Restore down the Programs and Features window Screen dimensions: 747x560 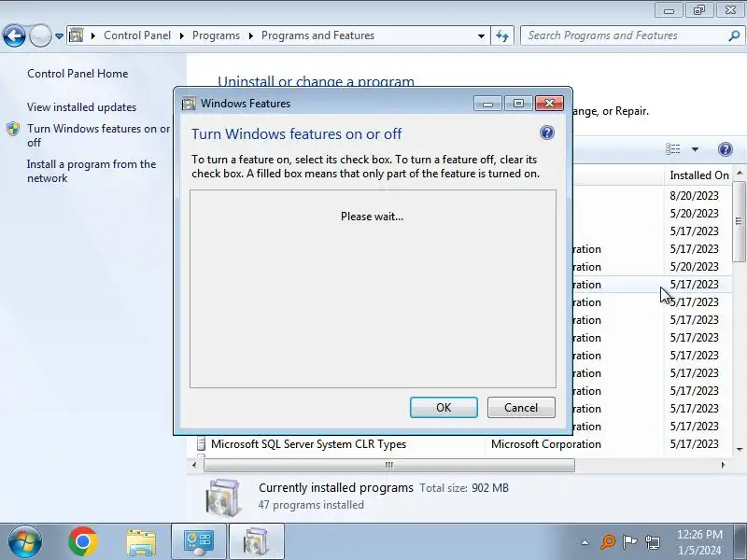point(699,10)
